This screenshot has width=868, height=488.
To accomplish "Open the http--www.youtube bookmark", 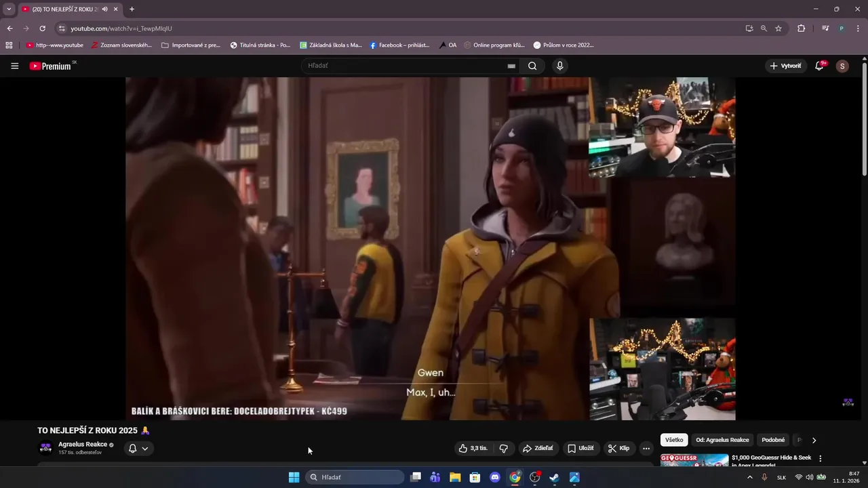I will (x=54, y=45).
